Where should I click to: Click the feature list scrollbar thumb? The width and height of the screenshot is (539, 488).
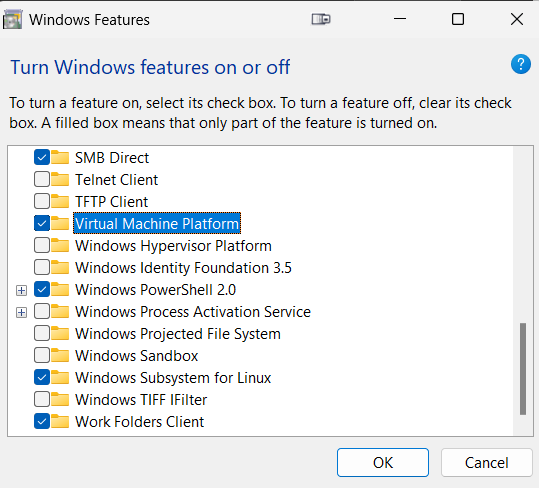pyautogui.click(x=523, y=369)
